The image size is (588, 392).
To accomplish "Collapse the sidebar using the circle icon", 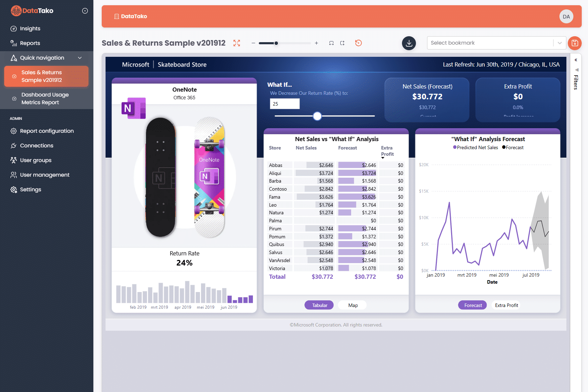I will click(85, 10).
